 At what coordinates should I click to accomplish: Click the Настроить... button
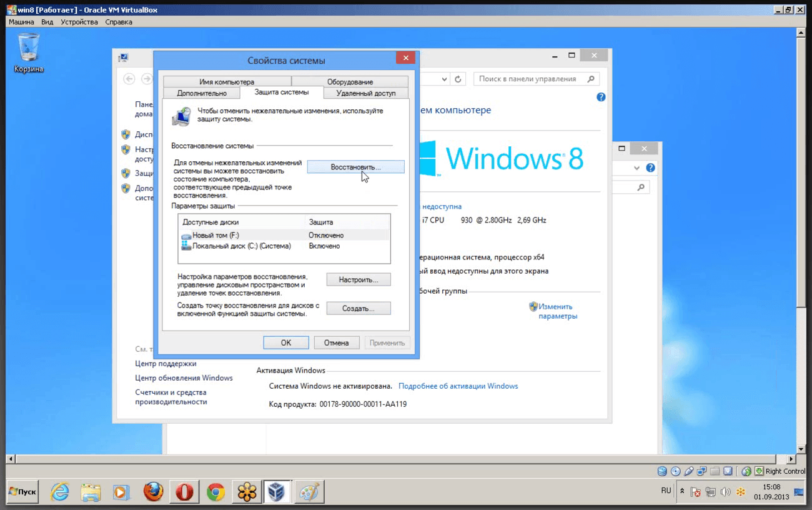(x=359, y=279)
